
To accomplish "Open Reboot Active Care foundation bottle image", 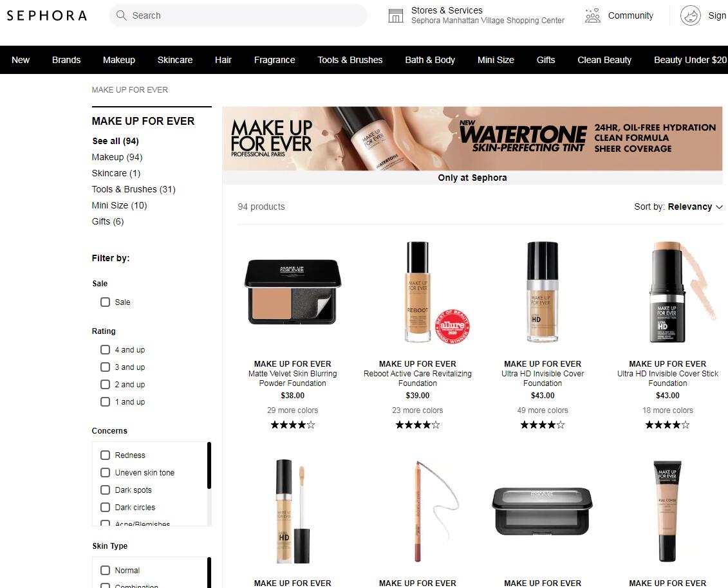I will (x=417, y=292).
